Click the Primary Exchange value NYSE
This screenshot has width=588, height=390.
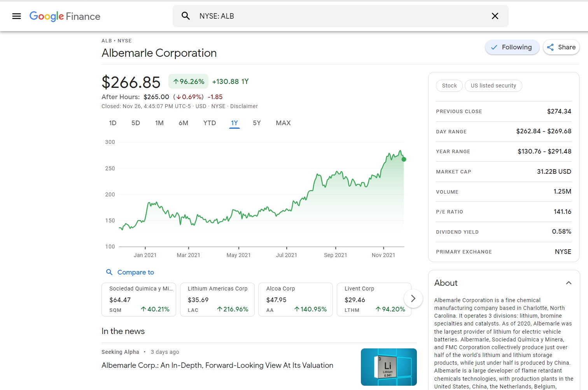point(563,252)
